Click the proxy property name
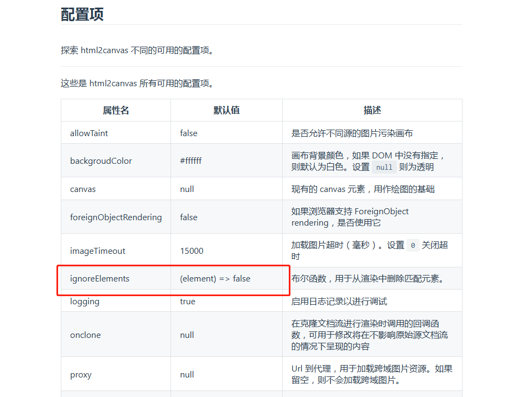 [x=81, y=375]
